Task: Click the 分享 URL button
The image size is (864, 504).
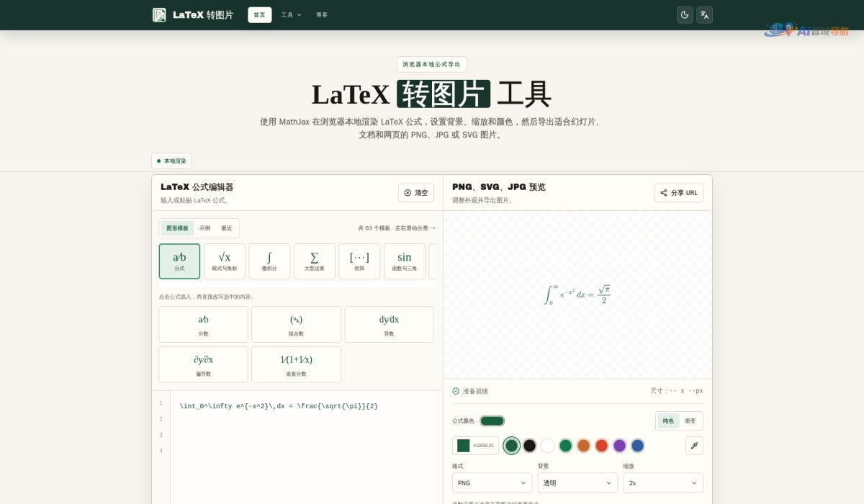Action: click(x=678, y=193)
